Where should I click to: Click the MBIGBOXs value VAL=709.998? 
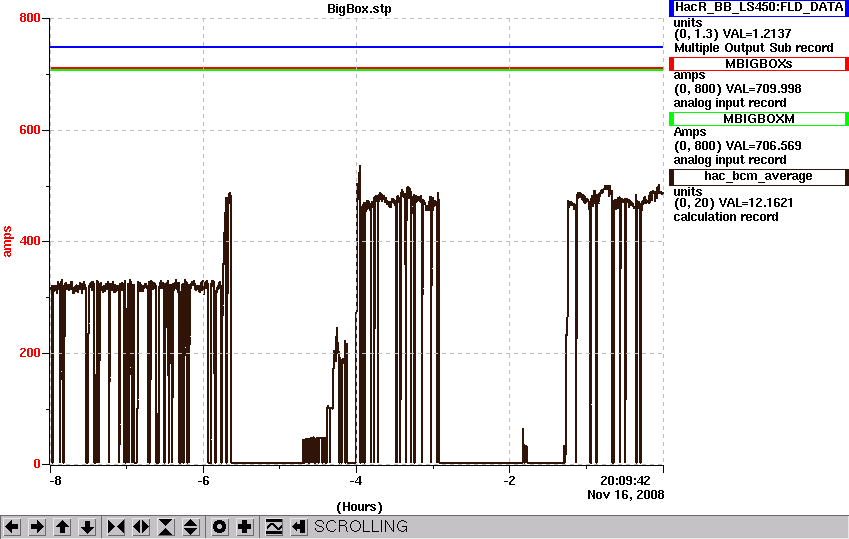[763, 89]
